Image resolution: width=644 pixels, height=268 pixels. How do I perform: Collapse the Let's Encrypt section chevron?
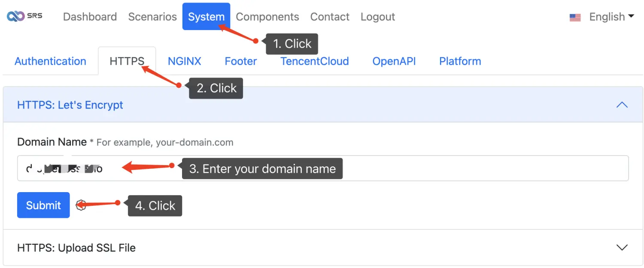click(x=622, y=105)
